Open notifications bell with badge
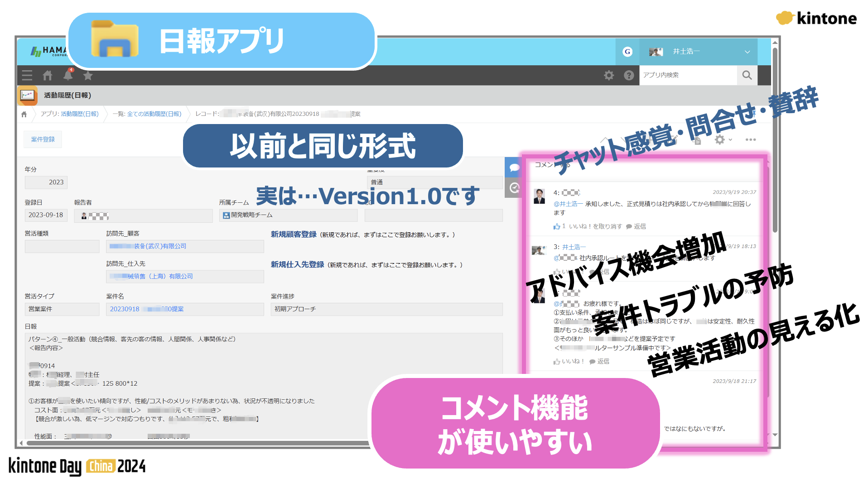 68,75
